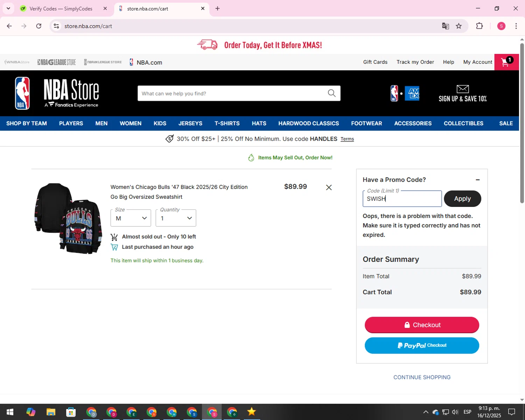Open the Quantity dropdown
The height and width of the screenshot is (420, 525).
176,218
